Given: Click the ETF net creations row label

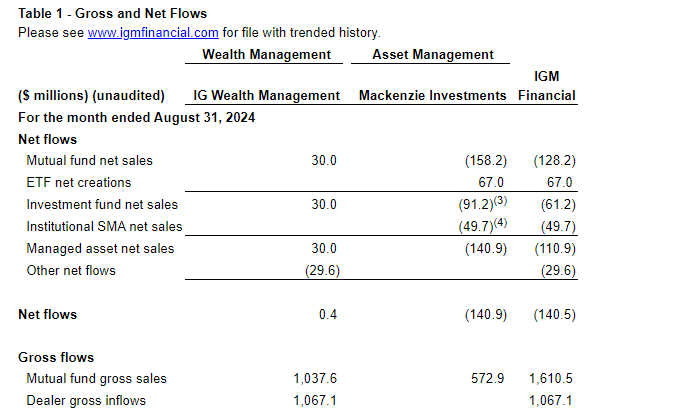Looking at the screenshot, I should point(79,182).
